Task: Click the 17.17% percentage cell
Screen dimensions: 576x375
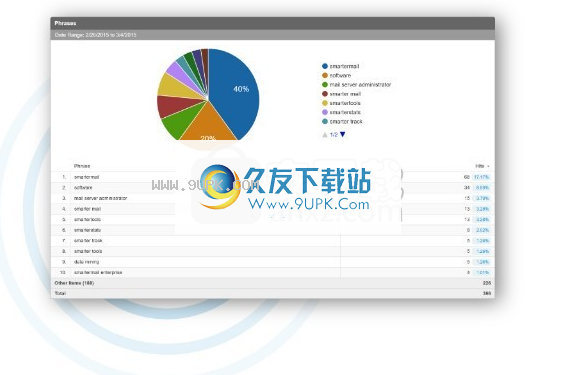Action: click(482, 177)
